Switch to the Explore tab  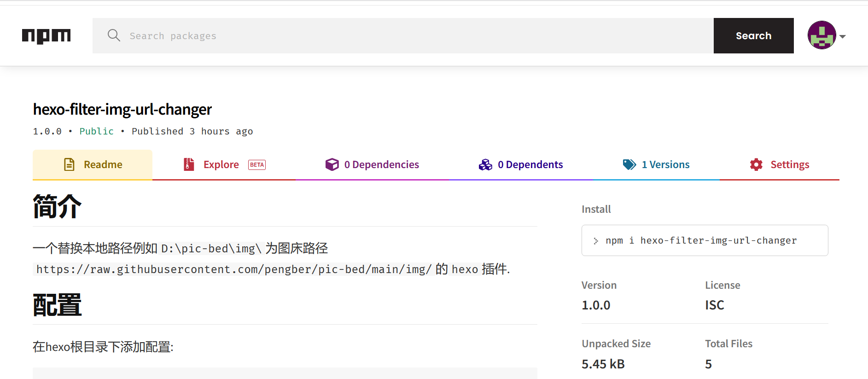(224, 164)
